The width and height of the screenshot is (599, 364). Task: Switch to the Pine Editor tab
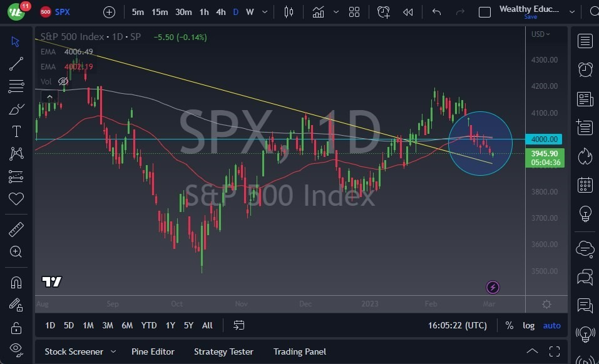point(153,351)
